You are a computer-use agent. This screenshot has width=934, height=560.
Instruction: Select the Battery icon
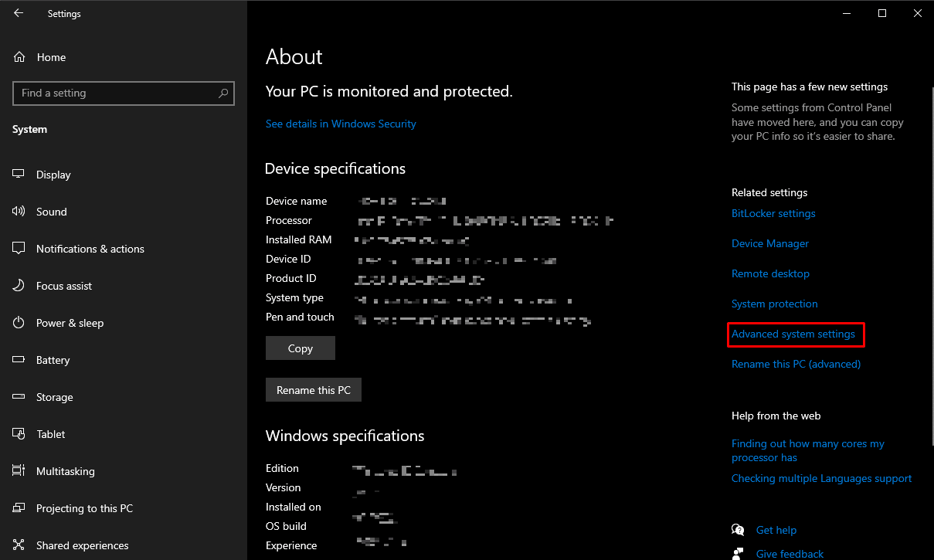point(19,360)
